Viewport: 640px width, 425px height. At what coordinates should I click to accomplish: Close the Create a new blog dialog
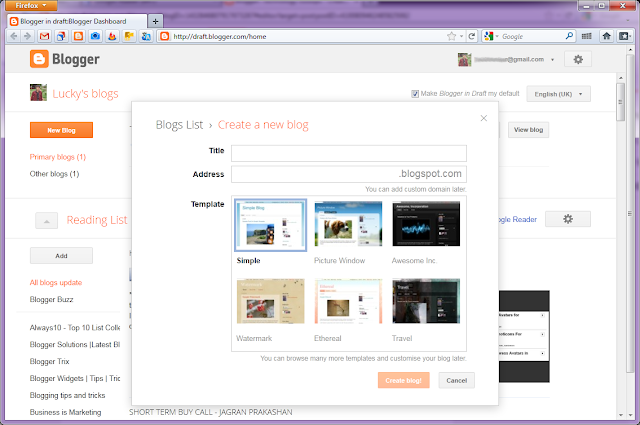pos(484,118)
